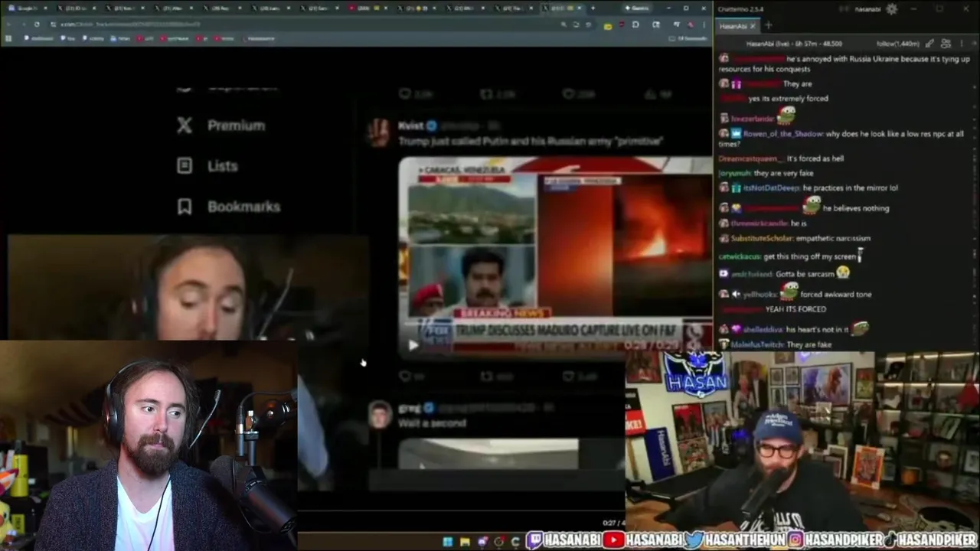Click the Gemini button in browser title bar
The image size is (980, 551).
pyautogui.click(x=637, y=8)
